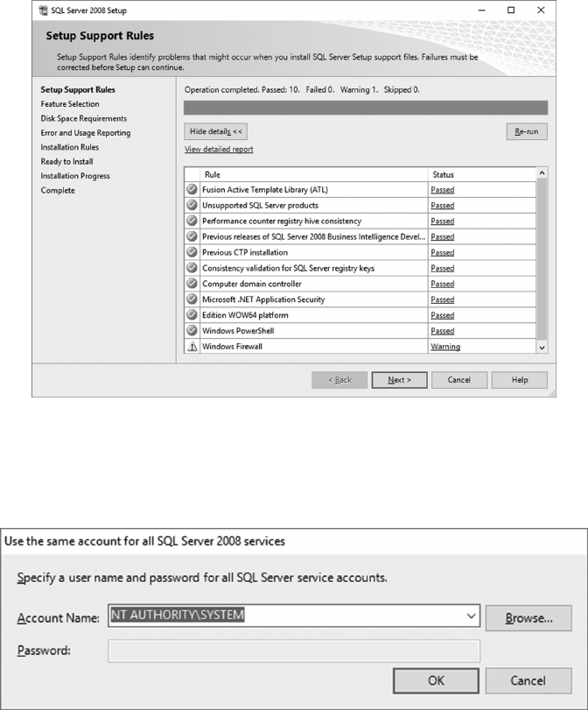Select the Setup Support Rules step
The image size is (588, 710).
(x=78, y=89)
